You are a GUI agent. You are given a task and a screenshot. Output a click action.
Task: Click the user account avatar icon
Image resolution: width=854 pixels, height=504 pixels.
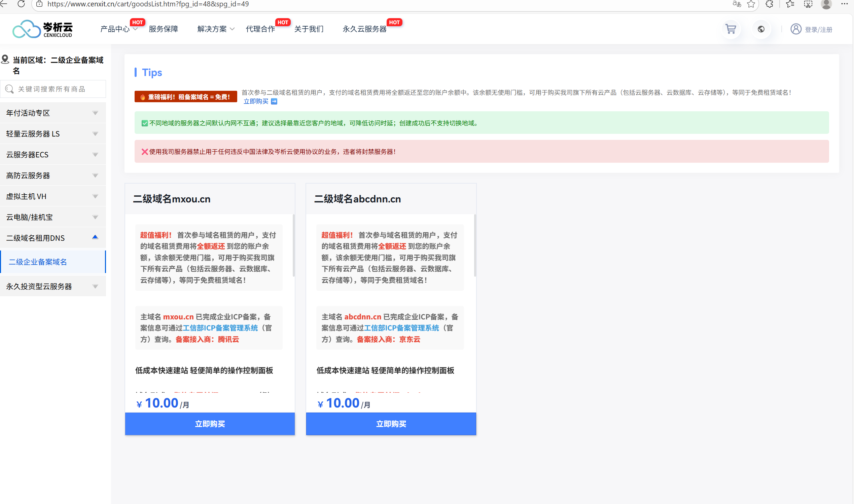[x=795, y=29]
